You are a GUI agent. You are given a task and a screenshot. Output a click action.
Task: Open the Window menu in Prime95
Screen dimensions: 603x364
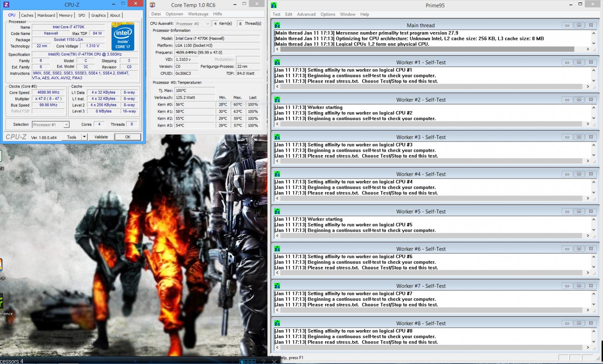click(x=348, y=14)
